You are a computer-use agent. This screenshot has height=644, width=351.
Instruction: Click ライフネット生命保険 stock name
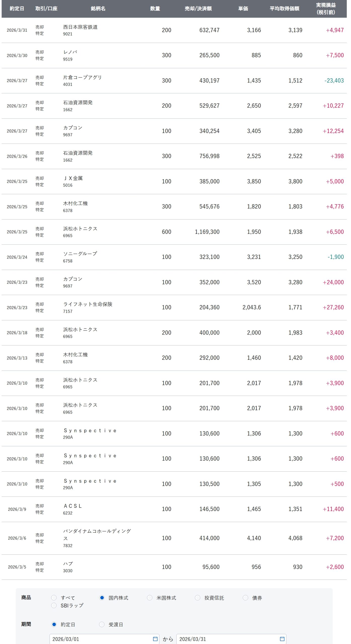coord(88,304)
